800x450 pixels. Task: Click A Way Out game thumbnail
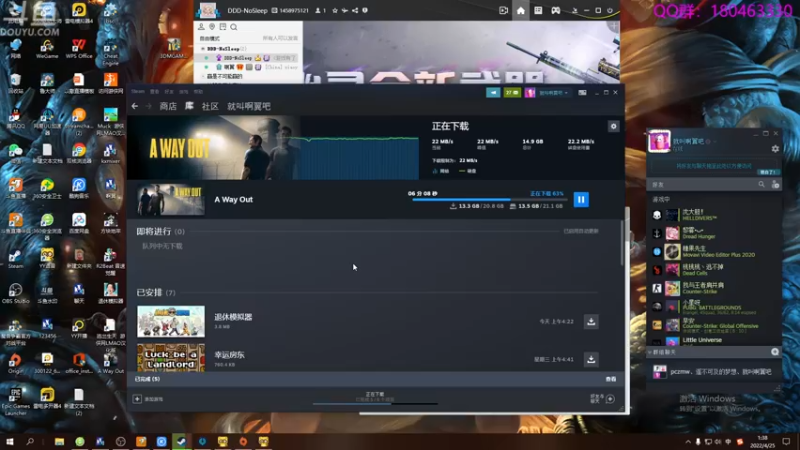coord(171,199)
